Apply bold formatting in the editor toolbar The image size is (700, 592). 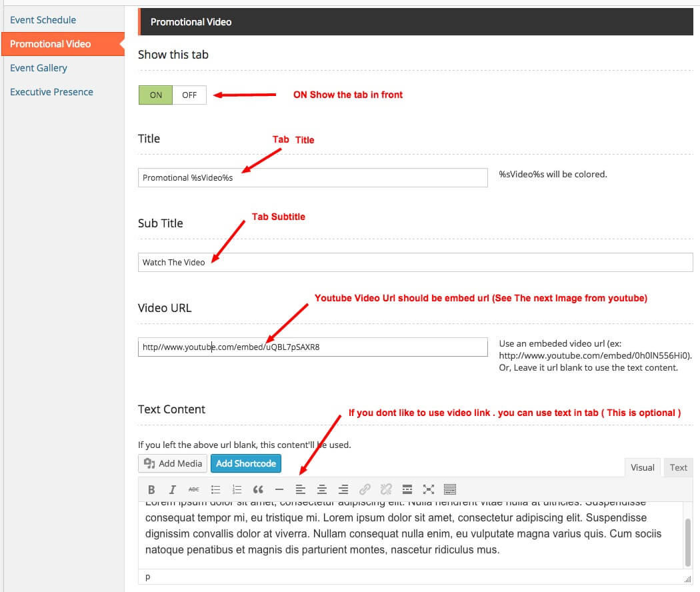point(151,489)
